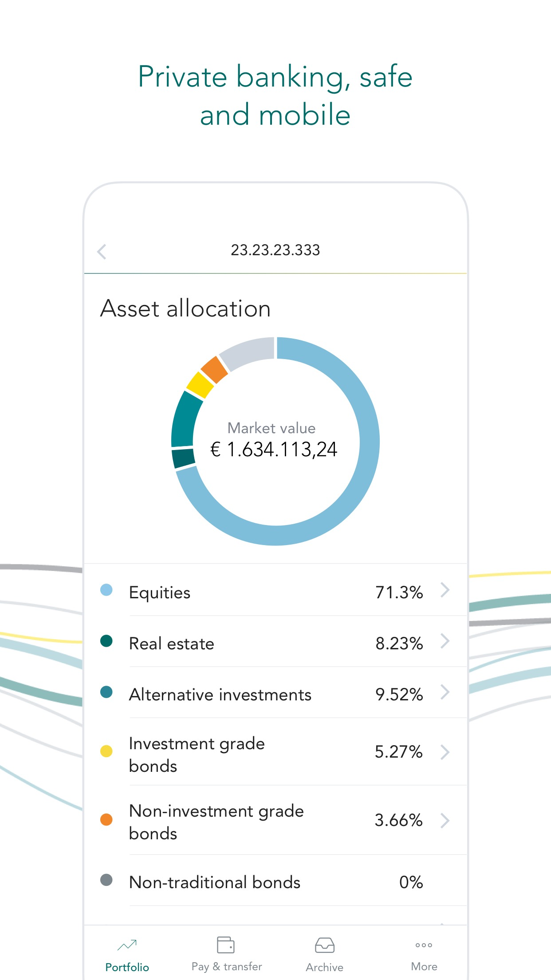This screenshot has height=980, width=551.
Task: Click the account number 23.23.23.333 title
Action: pyautogui.click(x=275, y=250)
